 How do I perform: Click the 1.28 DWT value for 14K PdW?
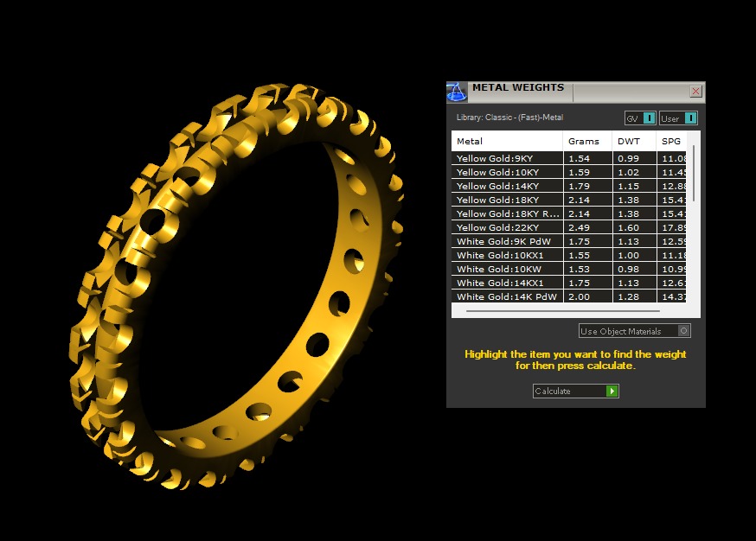pos(628,296)
